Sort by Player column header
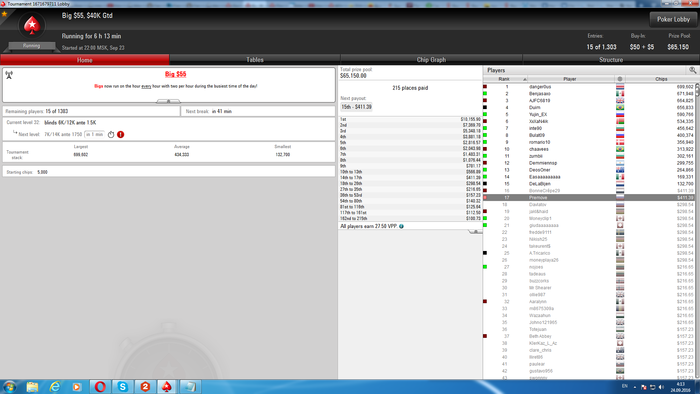 570,79
